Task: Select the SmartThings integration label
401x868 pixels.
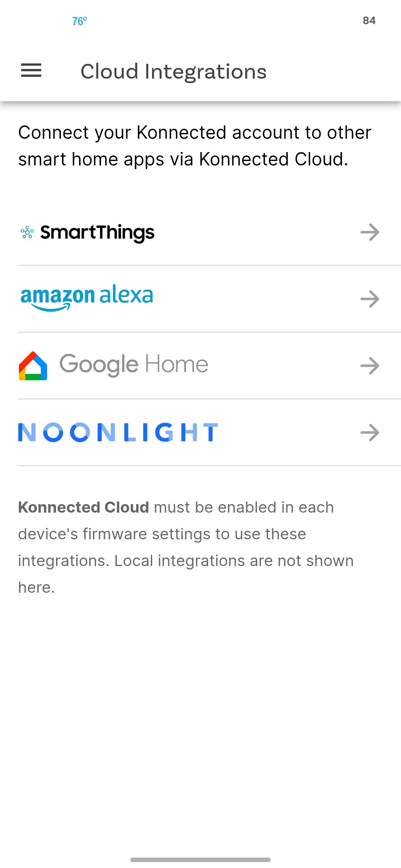Action: (97, 233)
